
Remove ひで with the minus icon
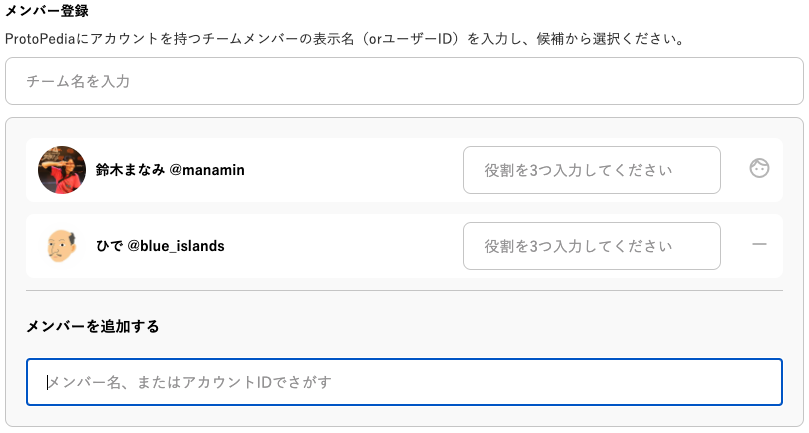(759, 244)
